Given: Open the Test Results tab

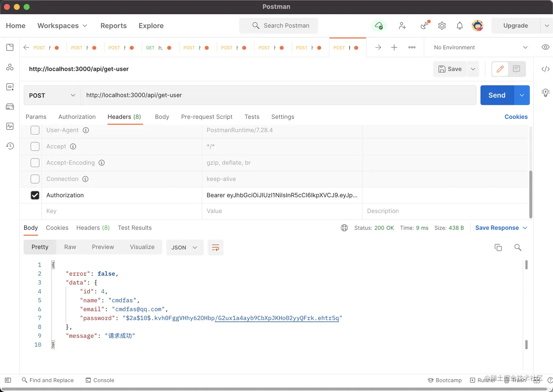Looking at the screenshot, I should coord(135,228).
